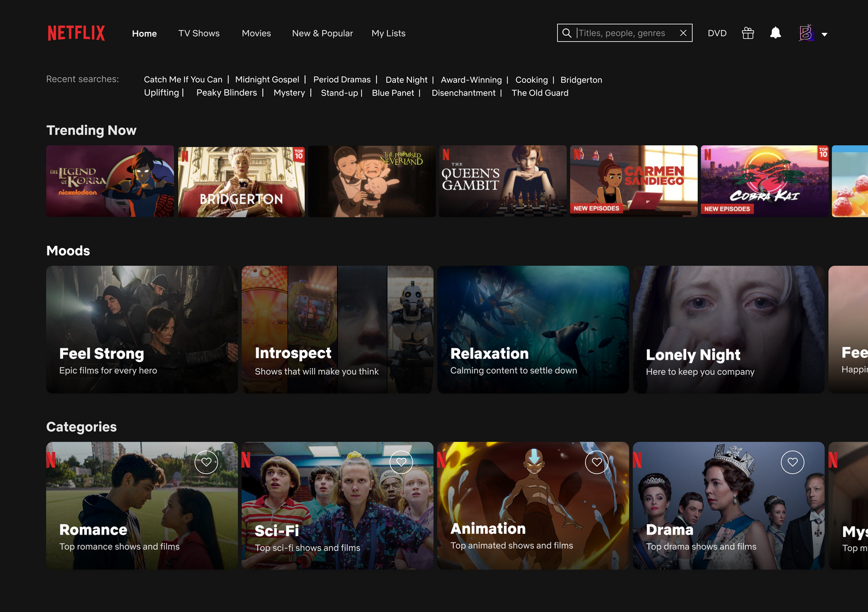868x612 pixels.
Task: Clear search with the X icon
Action: pyautogui.click(x=683, y=33)
